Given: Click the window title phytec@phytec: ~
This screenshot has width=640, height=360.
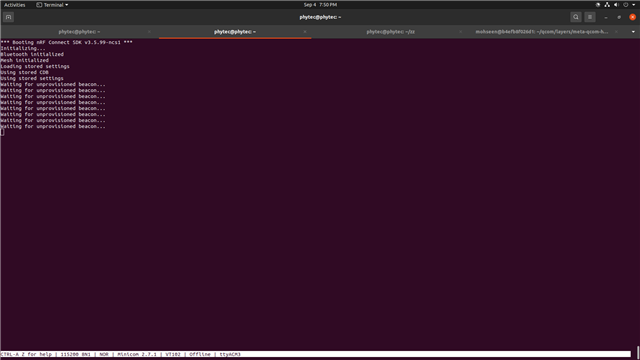Looking at the screenshot, I should coord(320,17).
